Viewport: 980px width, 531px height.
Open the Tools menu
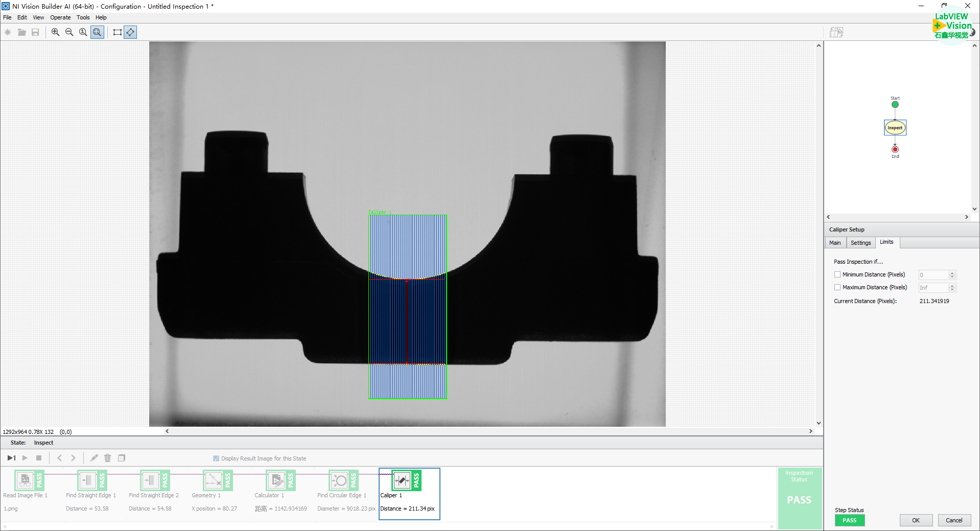[83, 17]
